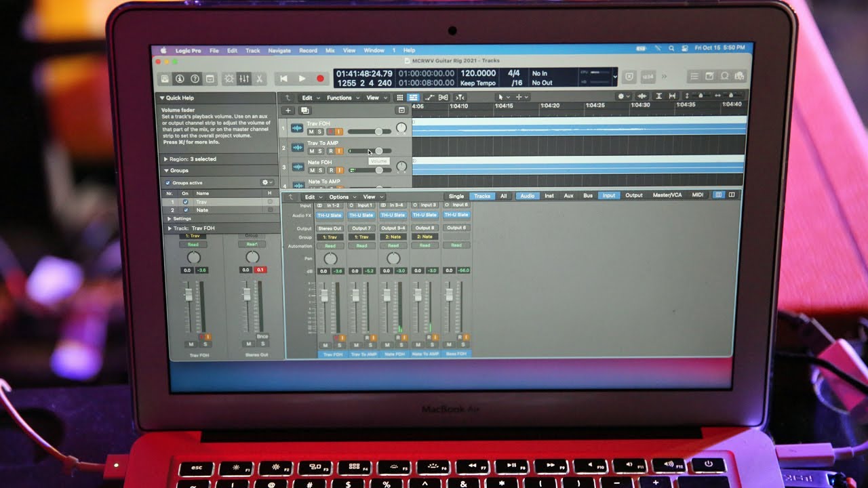The image size is (868, 488).
Task: Open the Note Pads button
Action: click(x=709, y=77)
